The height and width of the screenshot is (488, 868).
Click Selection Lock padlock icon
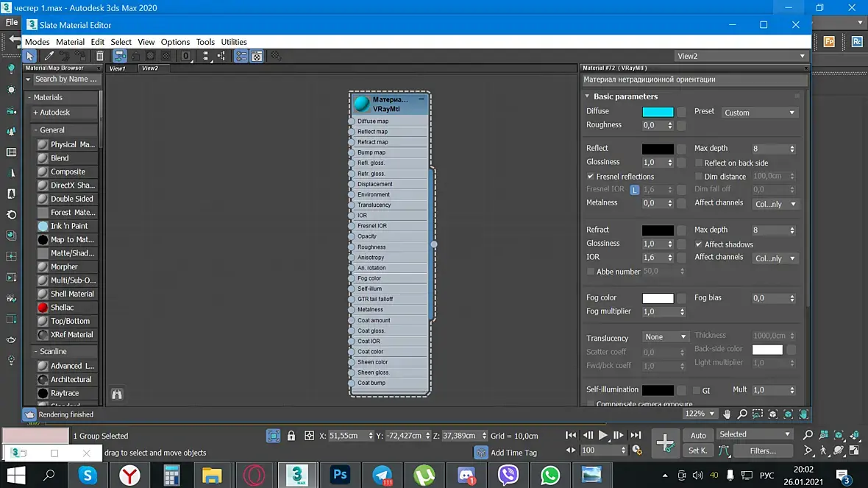(291, 436)
